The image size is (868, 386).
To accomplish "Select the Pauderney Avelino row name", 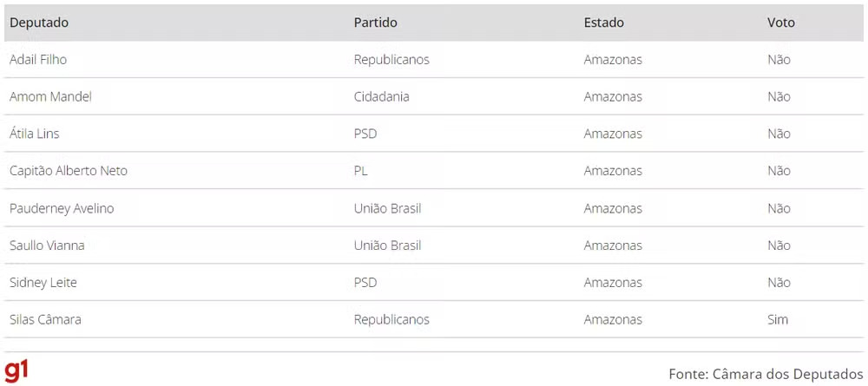I will click(62, 208).
